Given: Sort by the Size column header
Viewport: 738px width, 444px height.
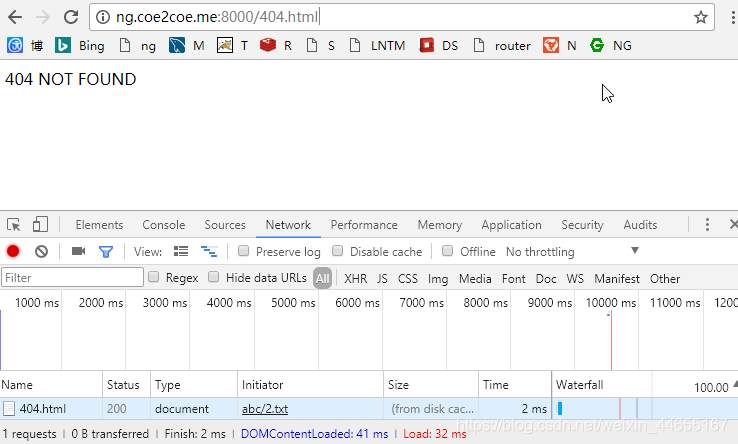Looking at the screenshot, I should click(x=431, y=385).
